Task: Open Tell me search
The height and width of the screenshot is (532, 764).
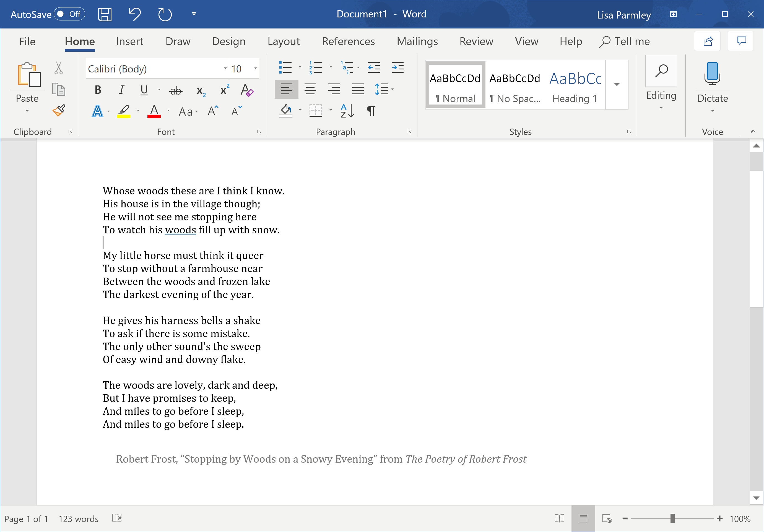Action: 625,41
